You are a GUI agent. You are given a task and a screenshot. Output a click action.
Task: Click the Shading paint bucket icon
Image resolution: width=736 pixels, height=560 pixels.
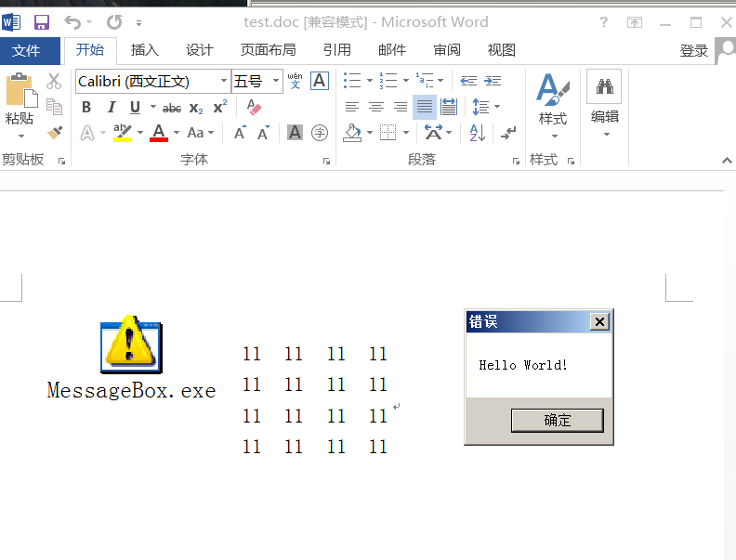(x=352, y=133)
